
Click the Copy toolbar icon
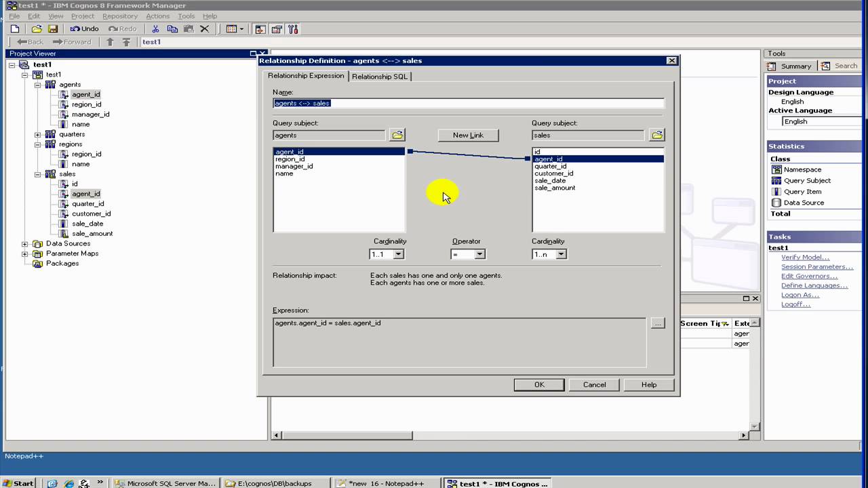[172, 29]
